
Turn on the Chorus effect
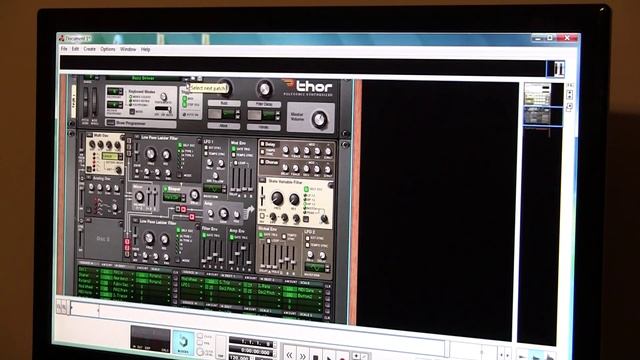click(262, 162)
